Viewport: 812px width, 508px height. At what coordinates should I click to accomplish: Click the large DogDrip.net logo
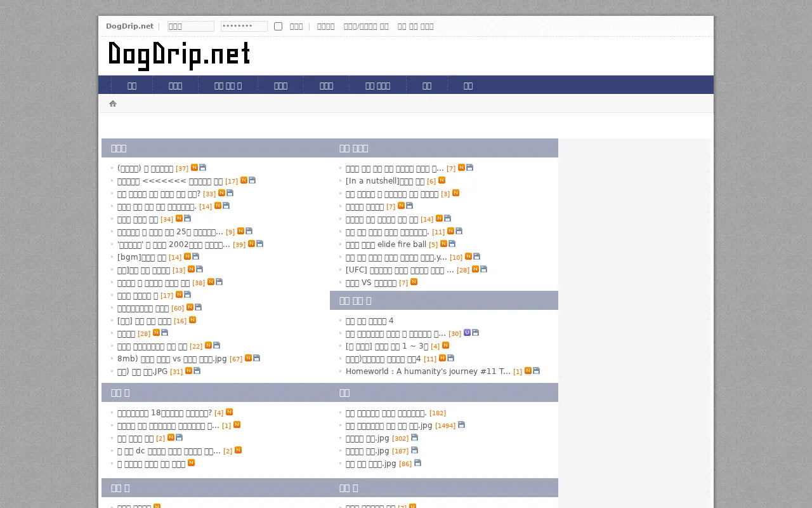tap(180, 56)
